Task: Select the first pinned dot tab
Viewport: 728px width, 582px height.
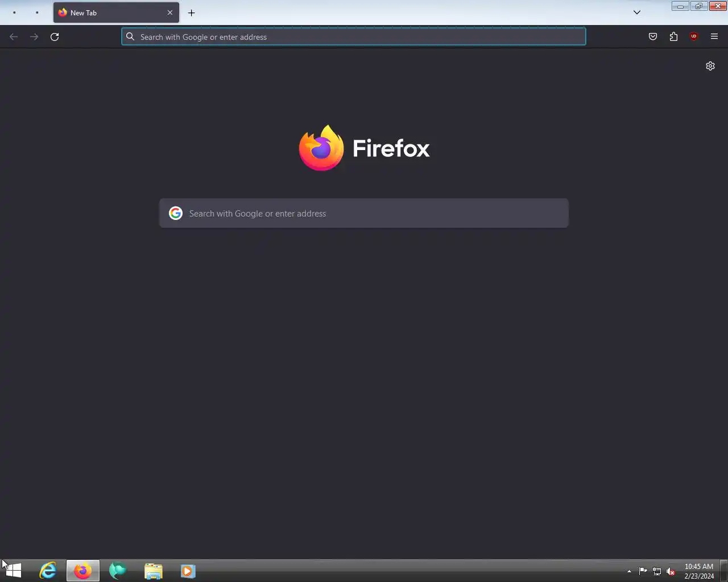Action: (14, 13)
